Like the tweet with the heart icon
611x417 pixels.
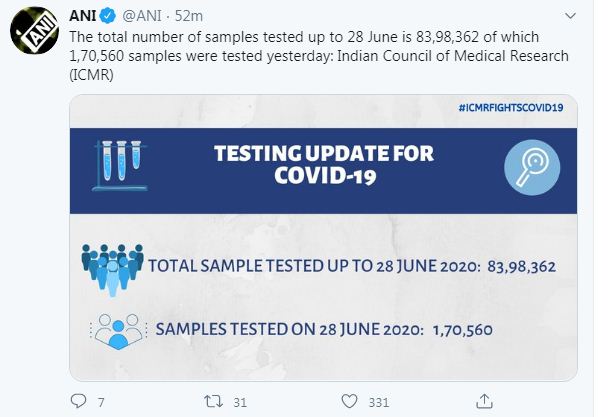[348, 400]
